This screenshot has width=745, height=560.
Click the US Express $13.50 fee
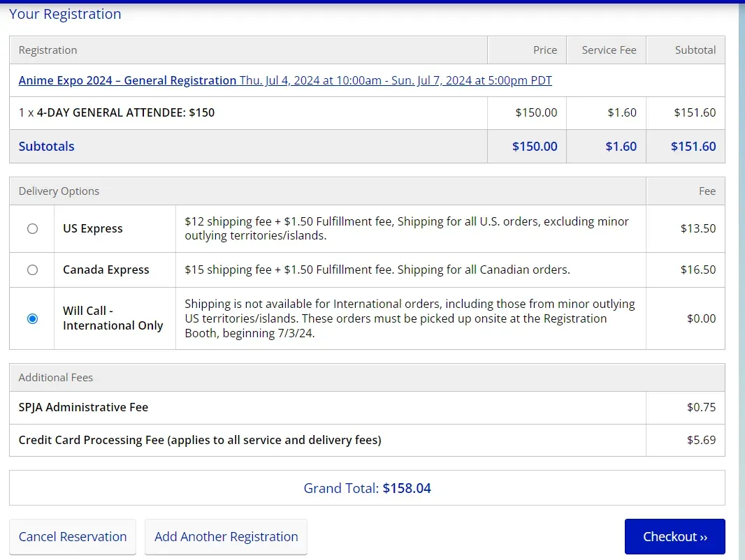click(697, 228)
